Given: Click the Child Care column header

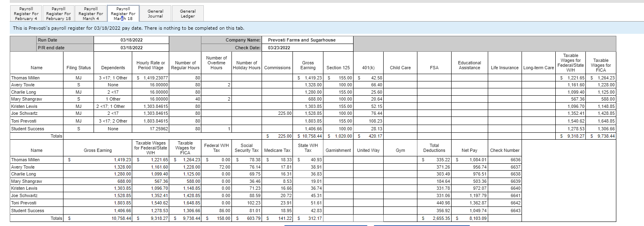Looking at the screenshot, I should [x=400, y=68].
